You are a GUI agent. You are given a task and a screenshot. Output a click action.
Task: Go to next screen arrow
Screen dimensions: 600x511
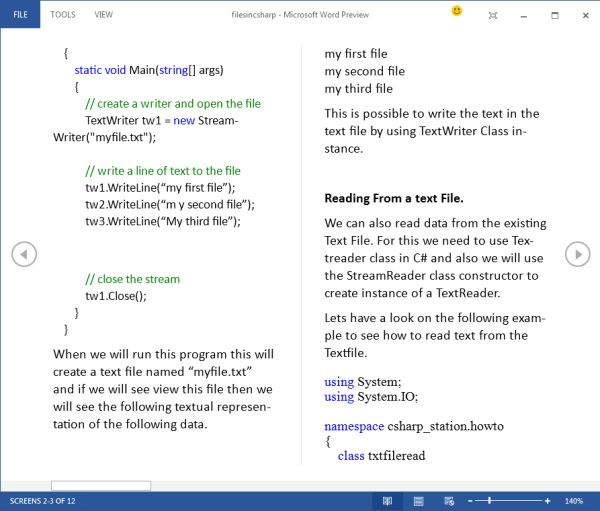pyautogui.click(x=577, y=254)
